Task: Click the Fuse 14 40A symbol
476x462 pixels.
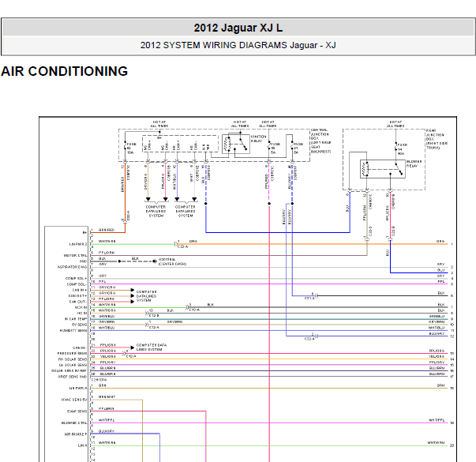Action: point(395,148)
